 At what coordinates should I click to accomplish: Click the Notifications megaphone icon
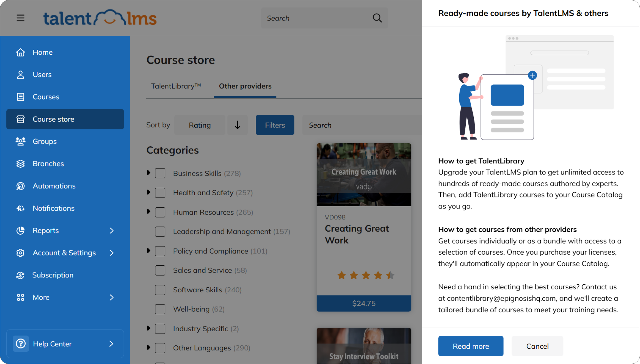pos(21,208)
